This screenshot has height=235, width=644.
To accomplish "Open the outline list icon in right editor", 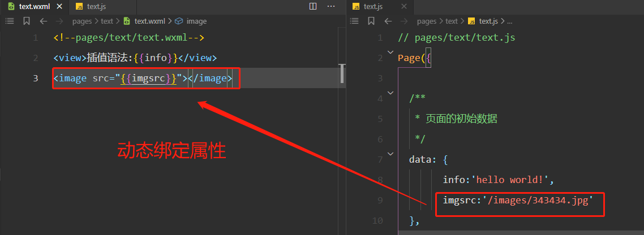I will tap(354, 21).
